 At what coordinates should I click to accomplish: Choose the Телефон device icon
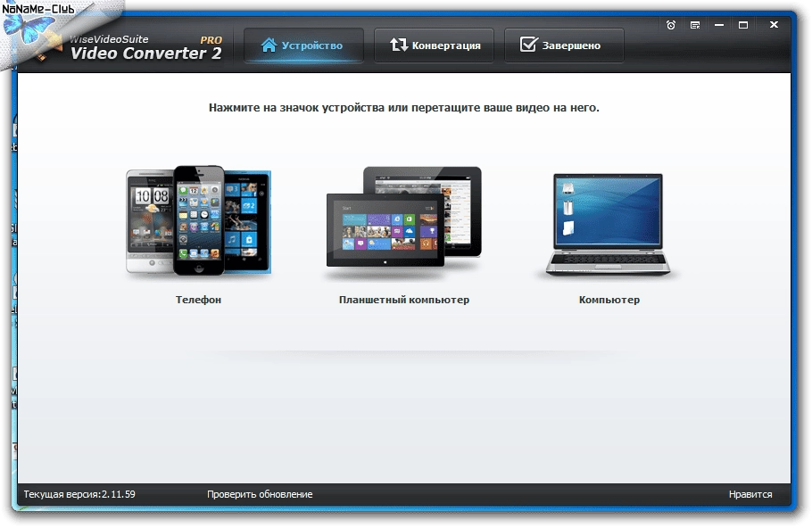pyautogui.click(x=198, y=221)
